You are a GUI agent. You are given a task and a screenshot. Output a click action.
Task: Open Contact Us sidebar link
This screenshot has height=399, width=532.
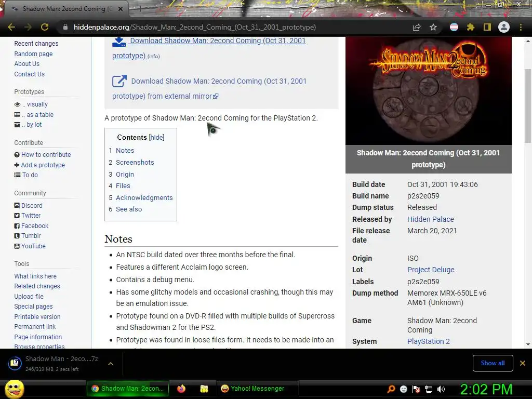pos(29,74)
